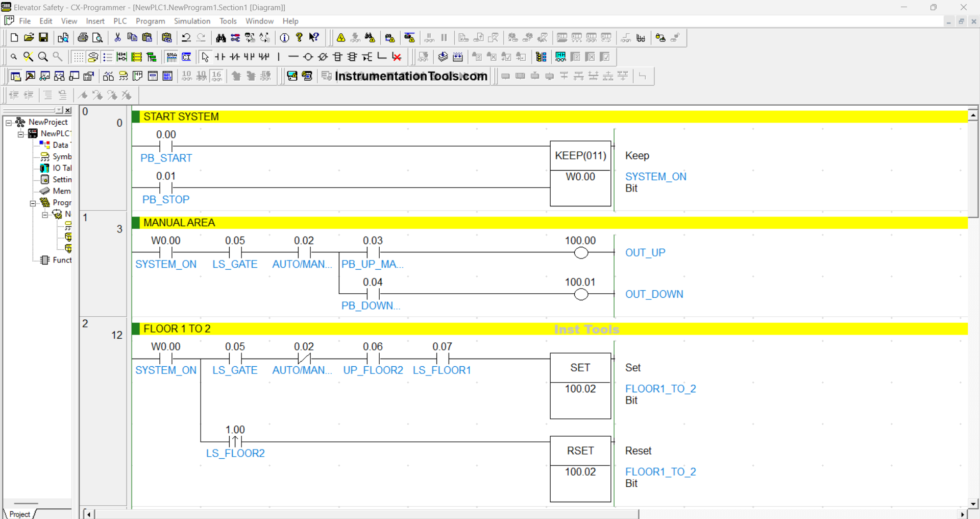Click the Undo toolbar icon

(x=186, y=37)
